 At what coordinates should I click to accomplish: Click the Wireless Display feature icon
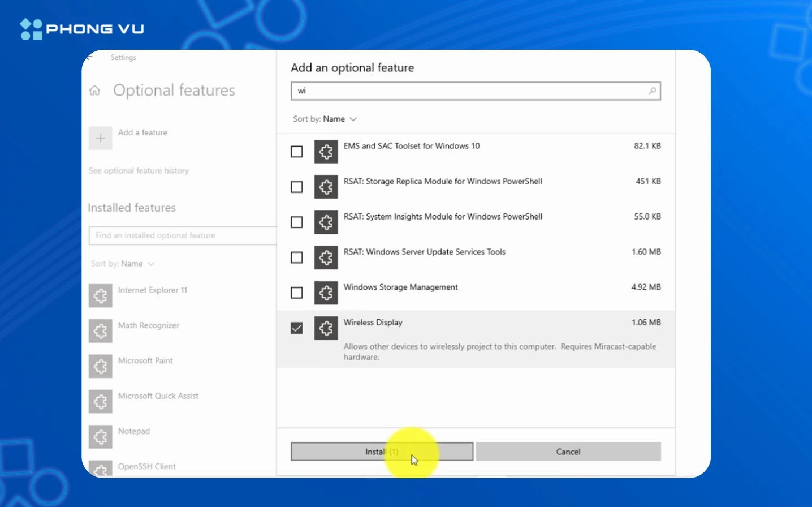click(x=326, y=328)
